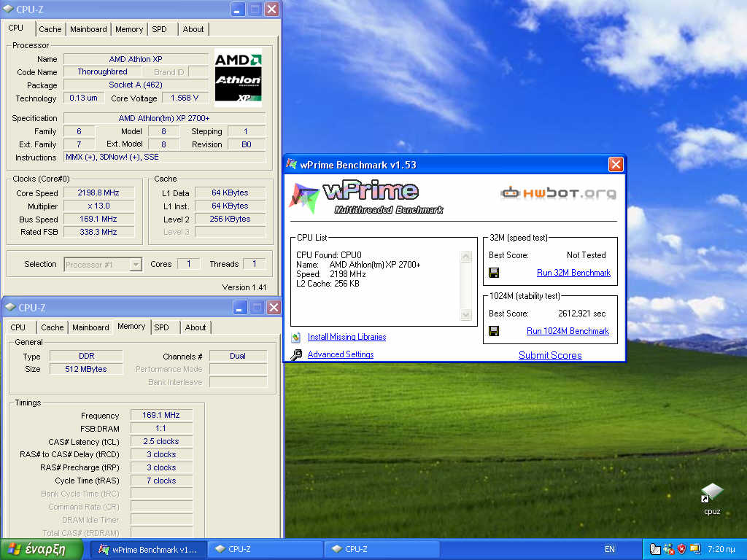Open Memory tab in top CPU-Z window
The width and height of the screenshot is (747, 560).
click(129, 29)
